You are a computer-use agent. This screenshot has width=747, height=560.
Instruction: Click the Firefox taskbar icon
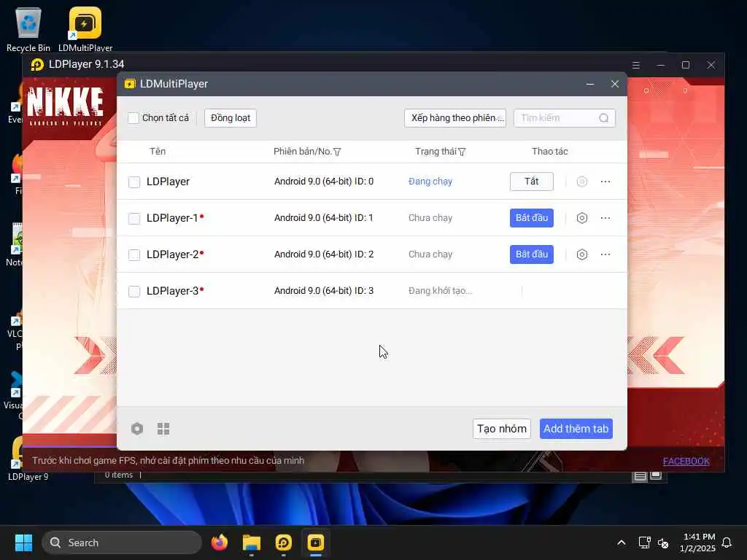pos(220,542)
